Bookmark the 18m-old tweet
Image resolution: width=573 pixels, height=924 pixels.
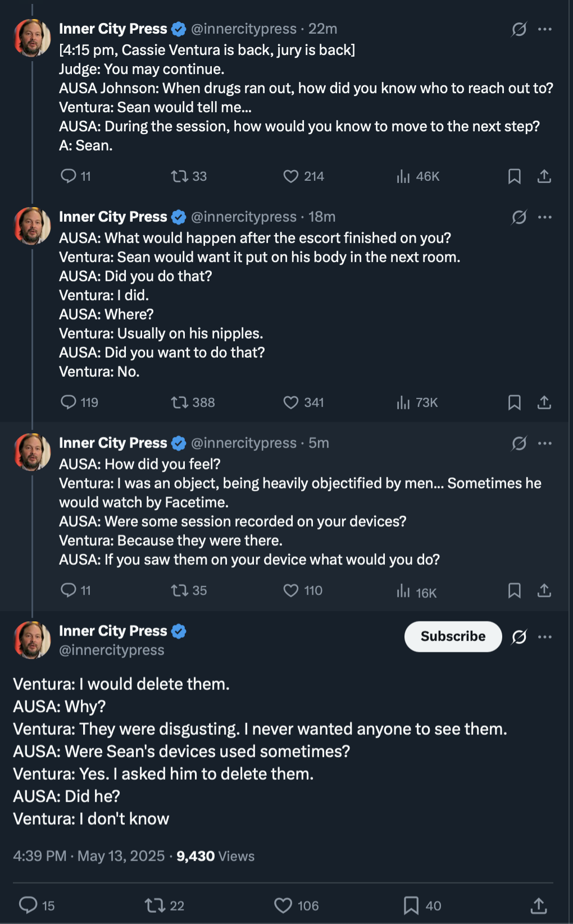click(x=514, y=402)
